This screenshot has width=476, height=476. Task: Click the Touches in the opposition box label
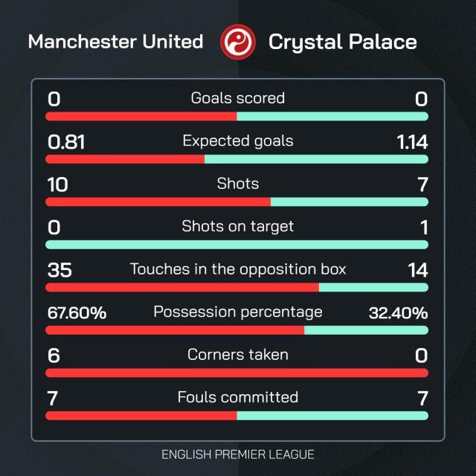coord(238,268)
